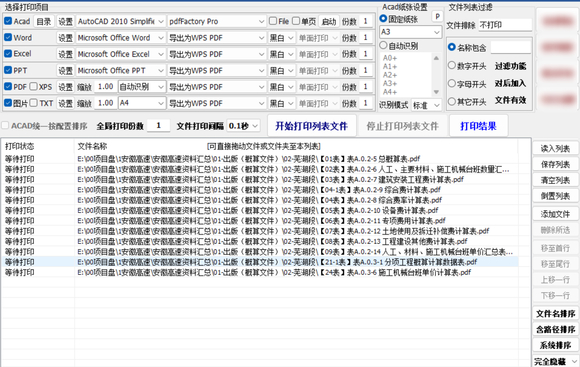Screen dimensions: 580x367
Task: Click 设置 button in PDF row
Action: click(x=65, y=87)
